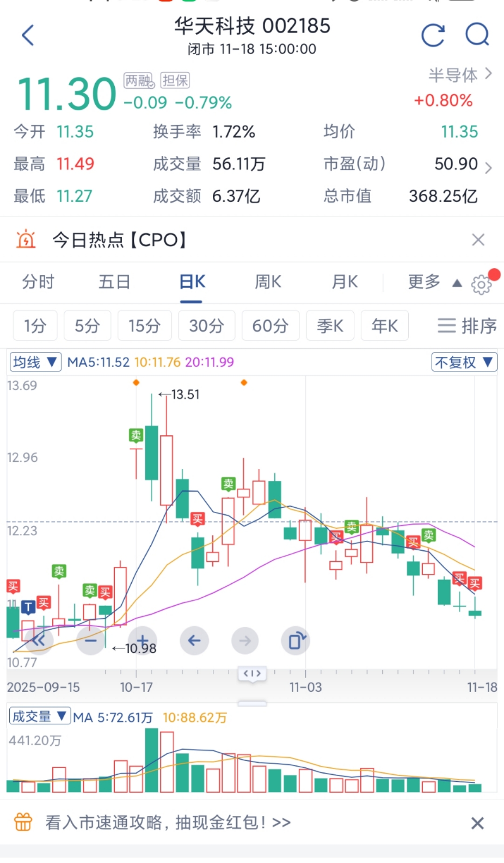Open chart settings gear icon

(x=481, y=284)
